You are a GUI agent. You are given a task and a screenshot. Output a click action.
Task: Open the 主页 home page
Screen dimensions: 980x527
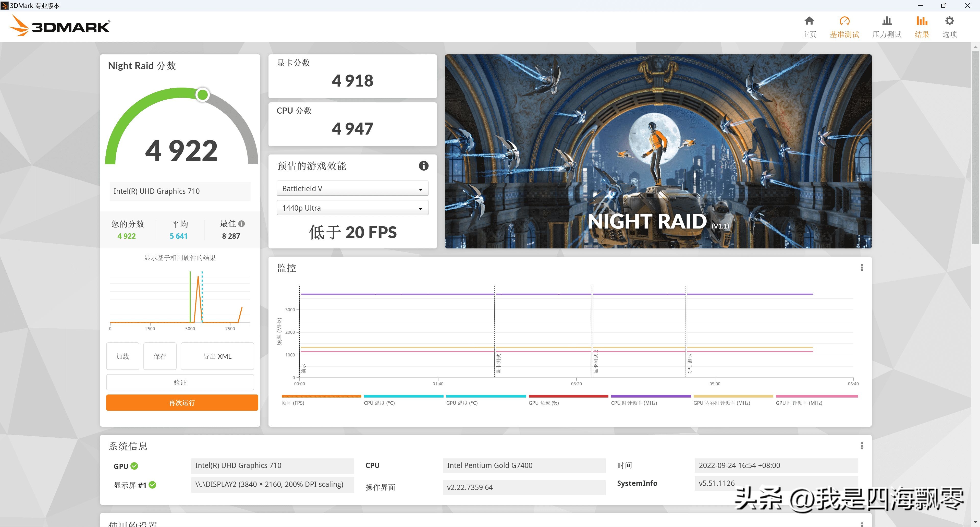tap(809, 26)
